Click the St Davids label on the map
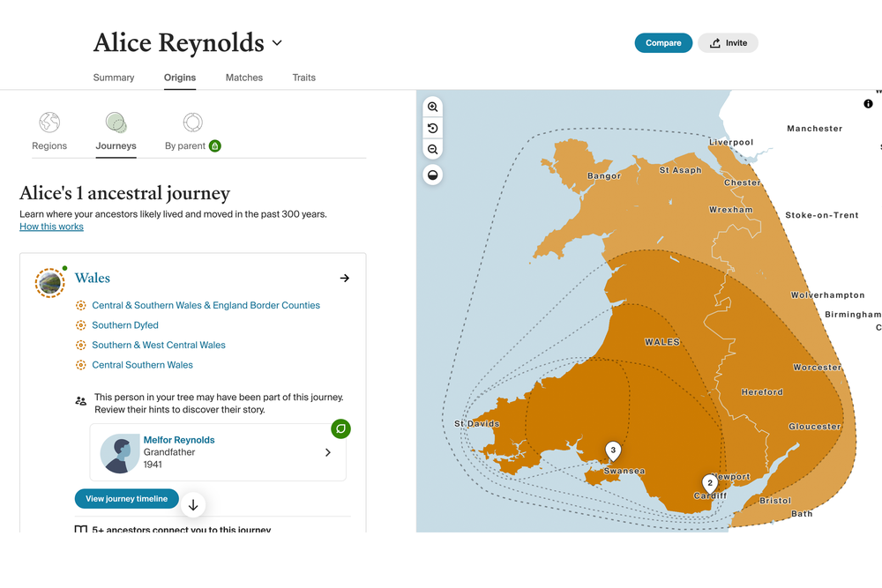 point(477,424)
